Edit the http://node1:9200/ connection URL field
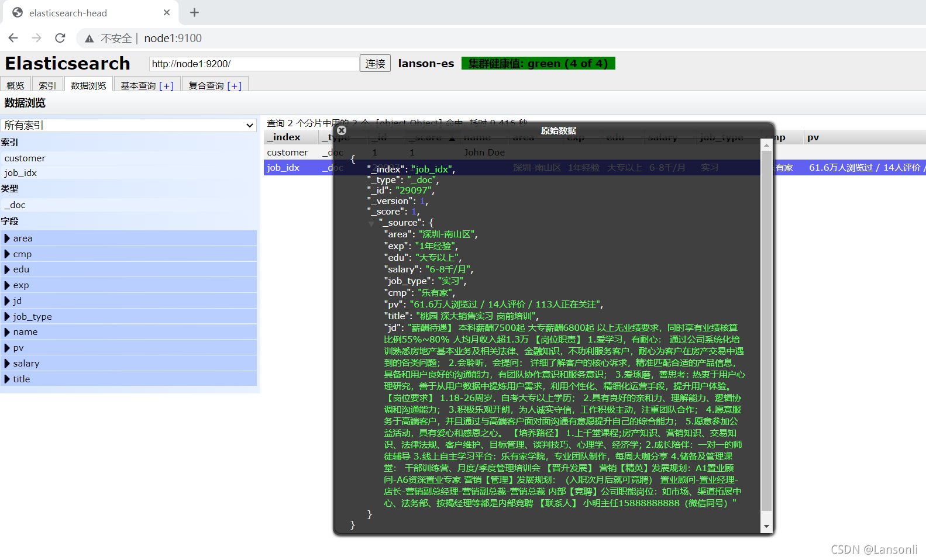926x560 pixels. pos(254,64)
